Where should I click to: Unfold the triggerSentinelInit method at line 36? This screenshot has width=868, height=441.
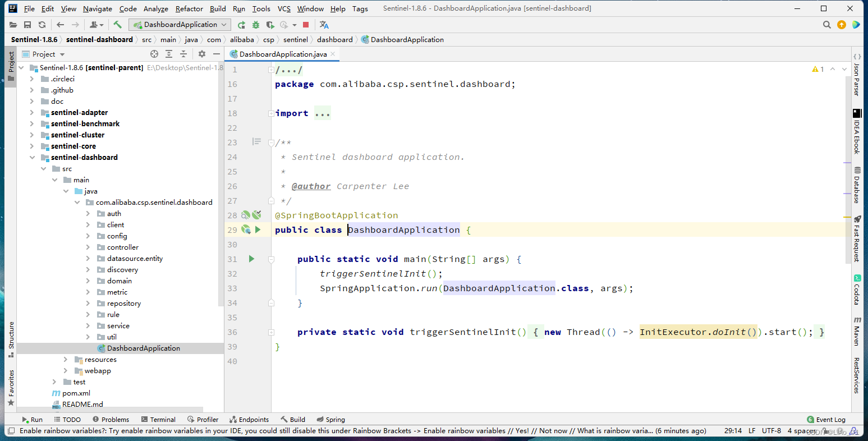(271, 332)
